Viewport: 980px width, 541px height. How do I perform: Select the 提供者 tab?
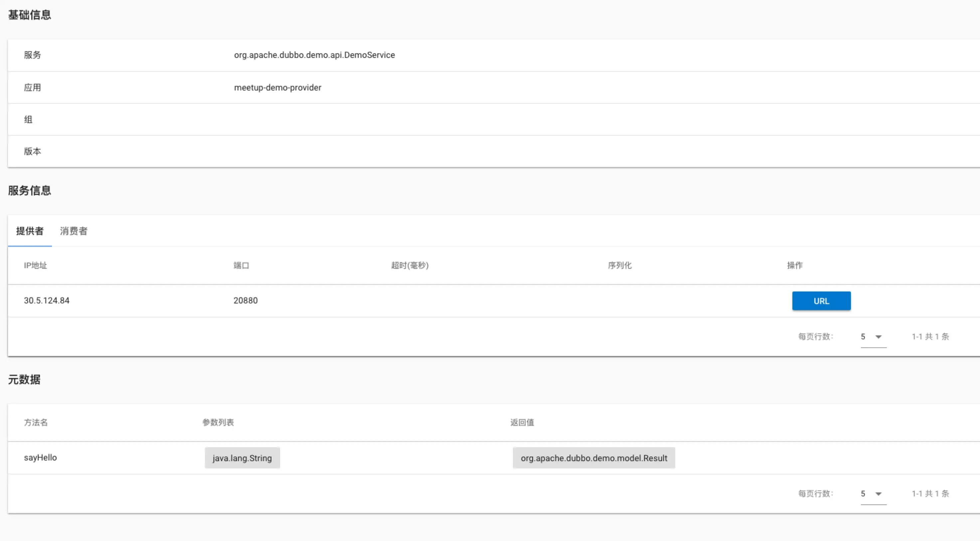point(30,231)
